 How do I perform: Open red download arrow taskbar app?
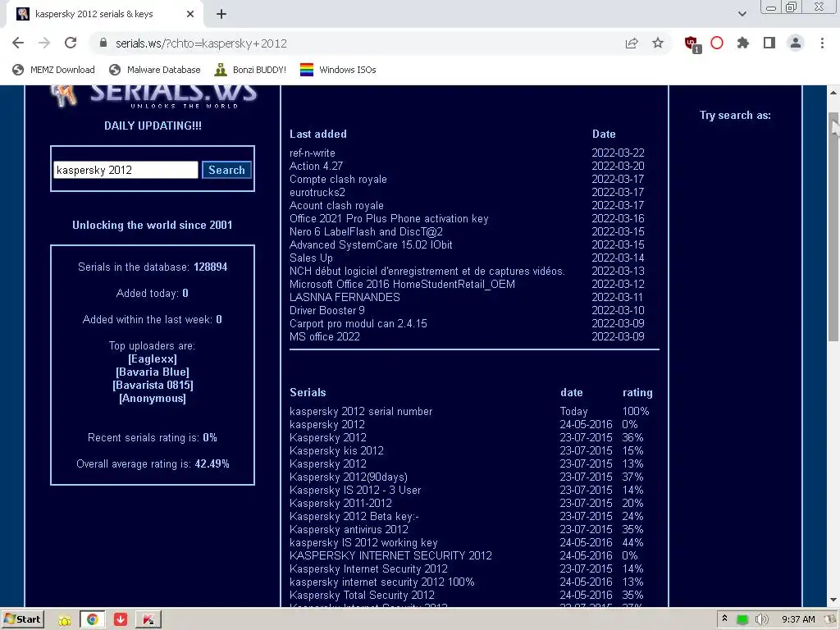(121, 619)
